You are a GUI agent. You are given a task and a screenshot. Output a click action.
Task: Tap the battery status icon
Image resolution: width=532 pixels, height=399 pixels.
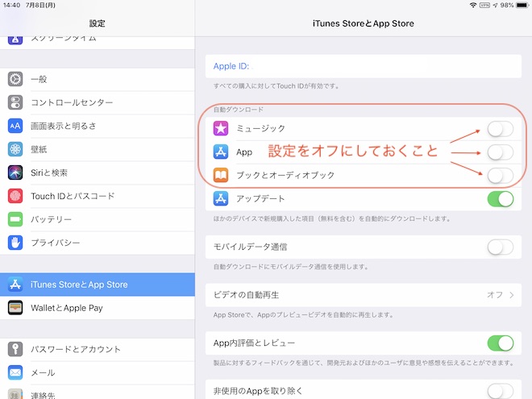point(522,5)
